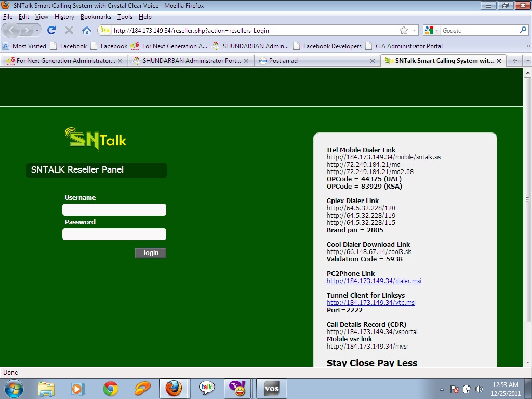The image size is (532, 399).
Task: Open the Edit menu
Action: 24,17
